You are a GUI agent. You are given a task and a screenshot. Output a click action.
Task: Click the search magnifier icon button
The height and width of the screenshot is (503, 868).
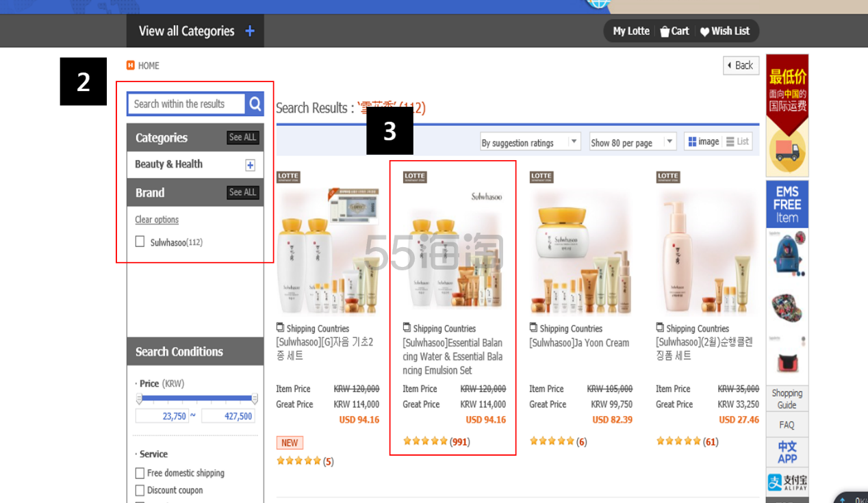pos(255,104)
